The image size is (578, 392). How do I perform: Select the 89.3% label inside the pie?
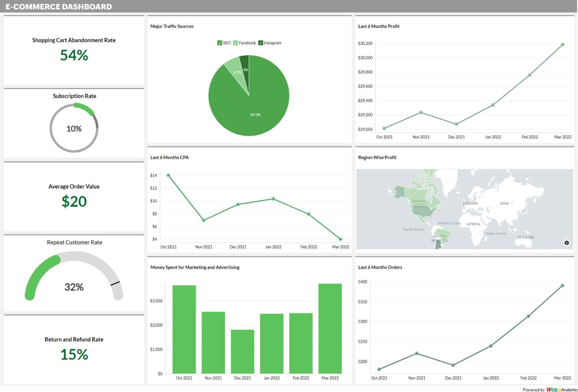pyautogui.click(x=255, y=115)
